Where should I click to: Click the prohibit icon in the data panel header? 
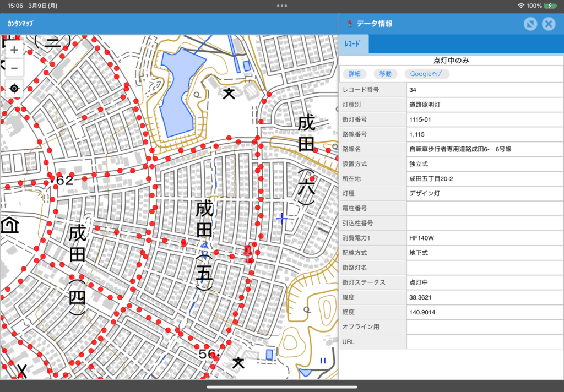click(530, 24)
